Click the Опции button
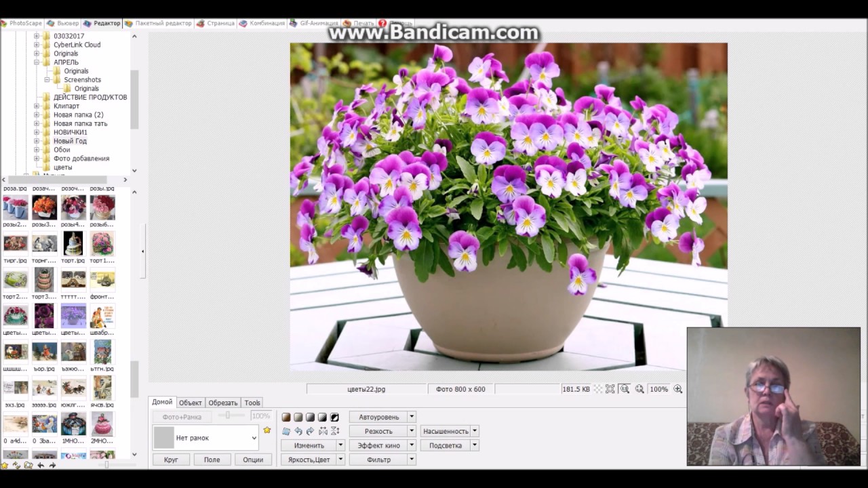The image size is (868, 488). [253, 460]
